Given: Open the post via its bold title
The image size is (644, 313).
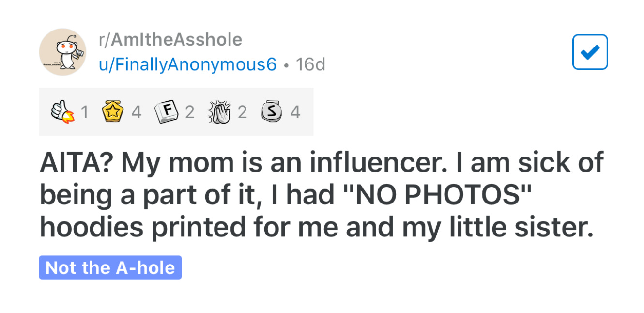Looking at the screenshot, I should click(321, 195).
